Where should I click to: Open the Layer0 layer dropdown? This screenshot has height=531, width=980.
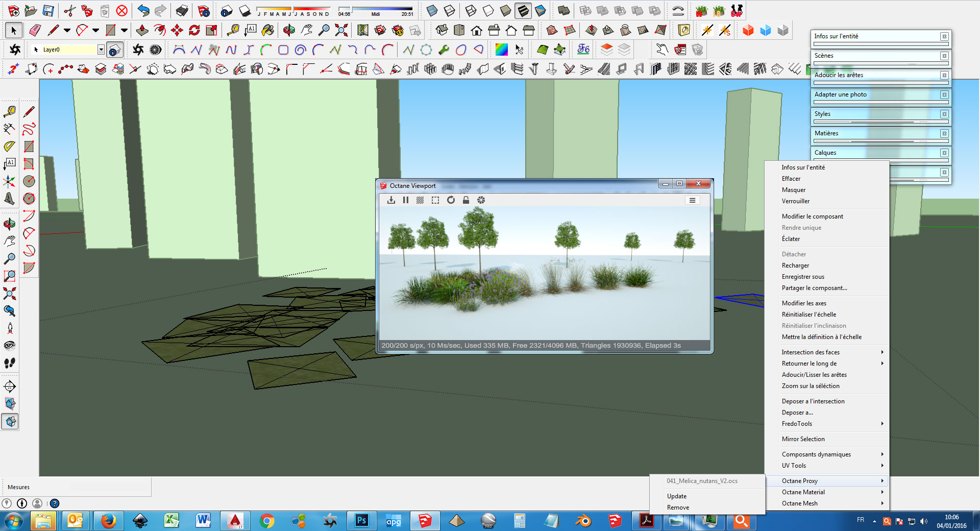(101, 50)
